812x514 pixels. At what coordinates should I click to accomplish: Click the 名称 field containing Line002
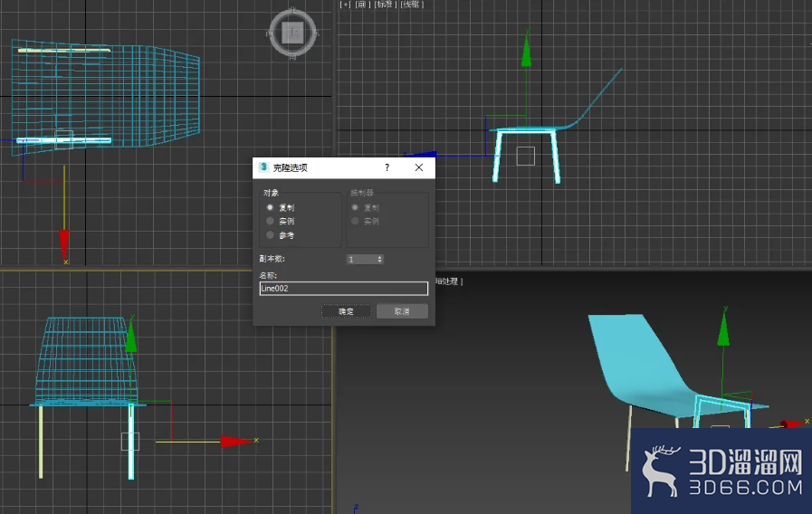coord(344,289)
